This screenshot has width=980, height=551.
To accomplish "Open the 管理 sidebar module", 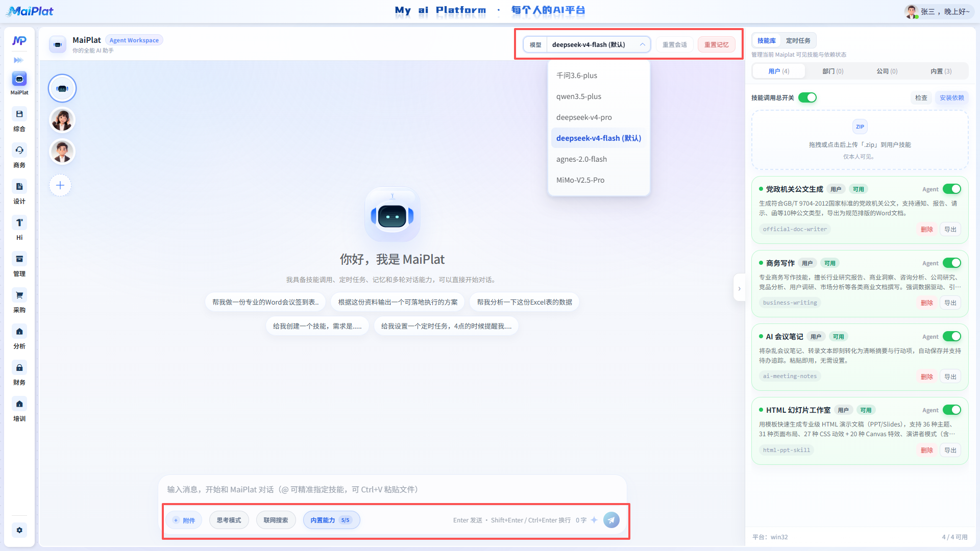I will coord(19,265).
